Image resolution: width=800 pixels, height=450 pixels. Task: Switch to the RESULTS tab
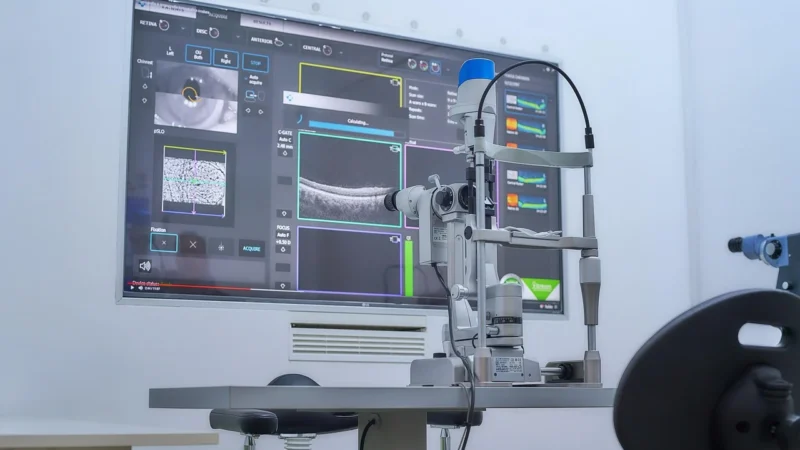point(262,22)
